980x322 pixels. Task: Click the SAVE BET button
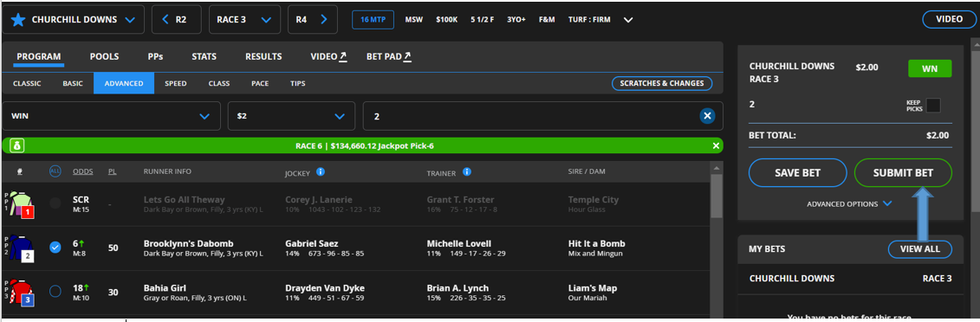pos(797,173)
